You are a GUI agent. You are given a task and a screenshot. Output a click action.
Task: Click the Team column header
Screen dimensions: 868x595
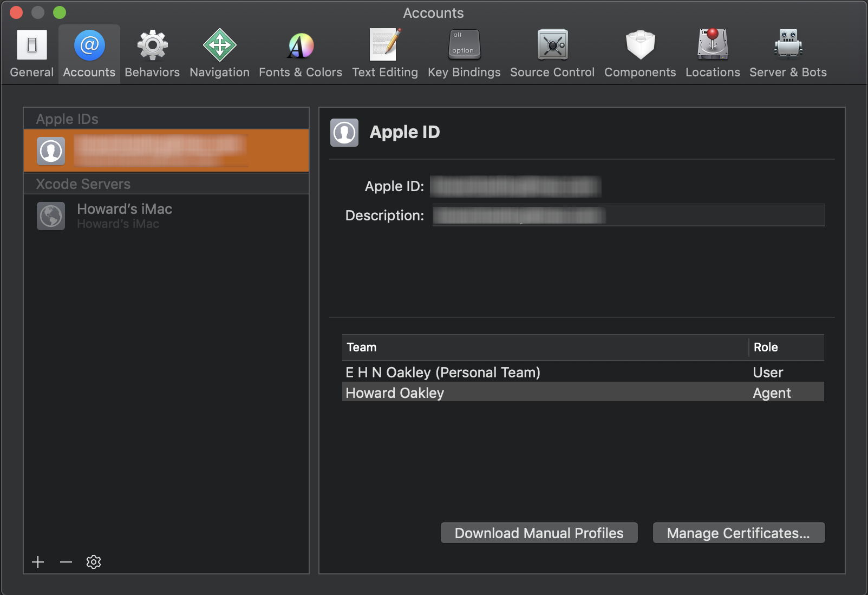coord(545,347)
